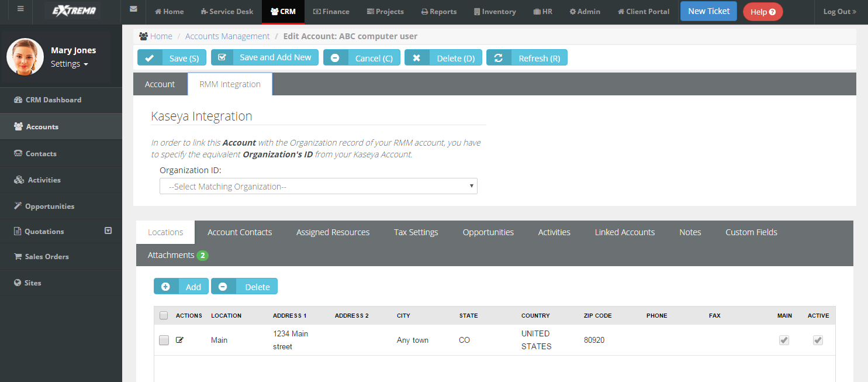
Task: Open the HR module
Action: click(x=543, y=12)
